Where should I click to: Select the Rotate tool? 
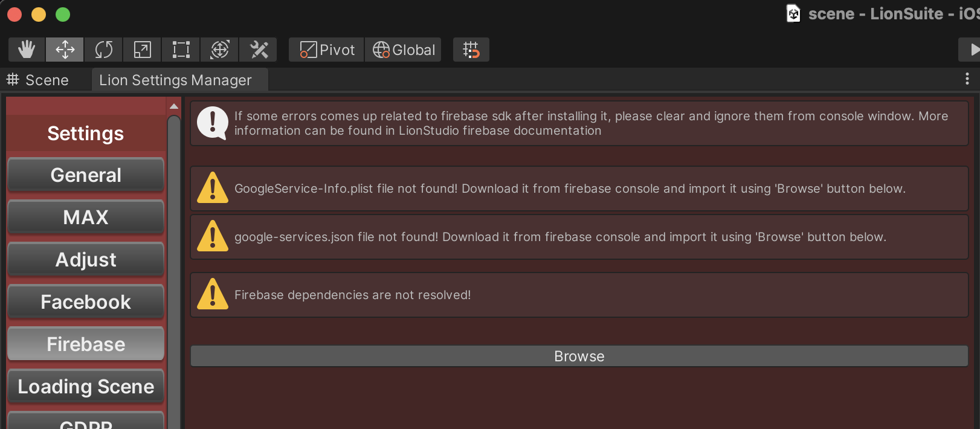103,50
